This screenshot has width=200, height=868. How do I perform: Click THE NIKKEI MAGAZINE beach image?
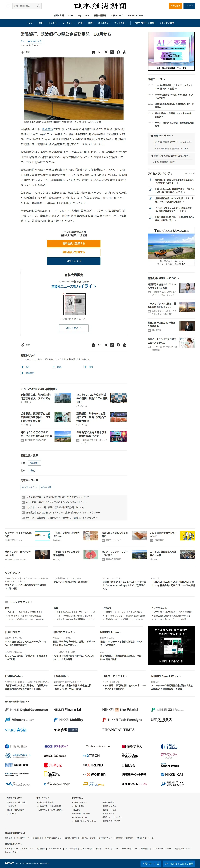tap(171, 246)
